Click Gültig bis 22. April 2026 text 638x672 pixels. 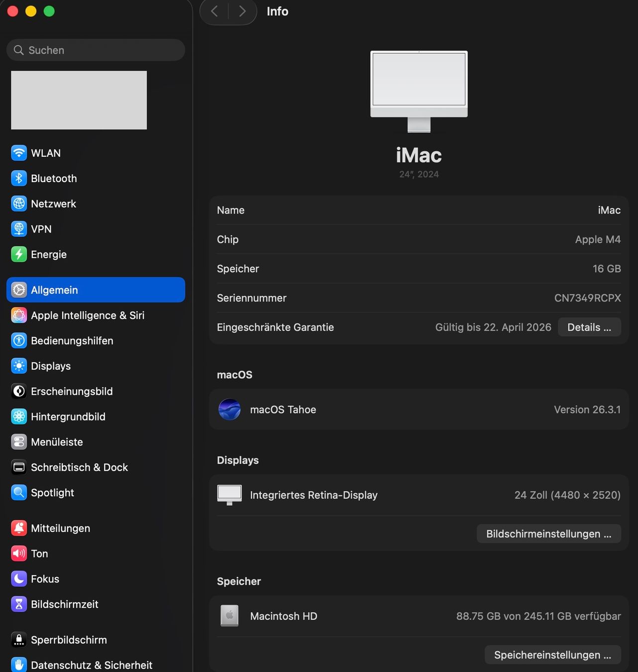point(493,327)
